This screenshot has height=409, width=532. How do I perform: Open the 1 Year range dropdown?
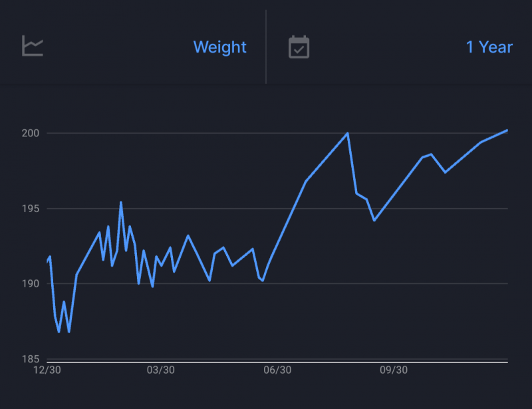coord(489,47)
